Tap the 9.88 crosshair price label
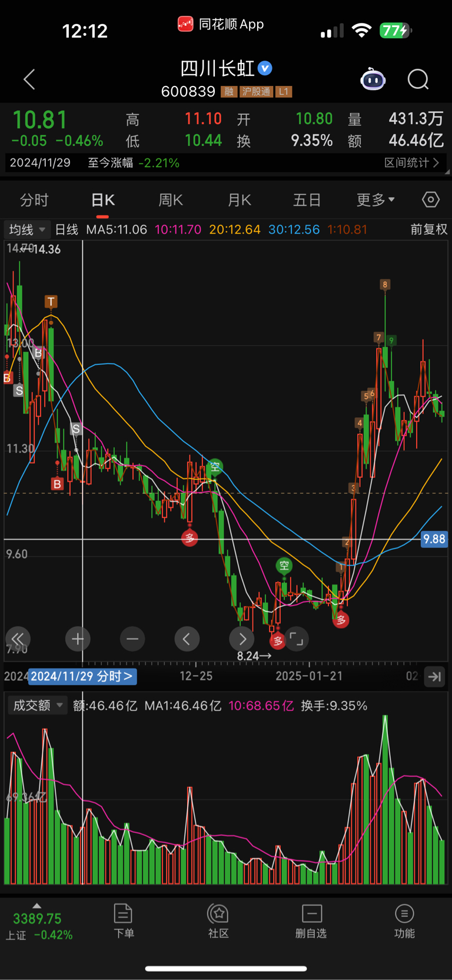Image resolution: width=452 pixels, height=980 pixels. tap(434, 539)
